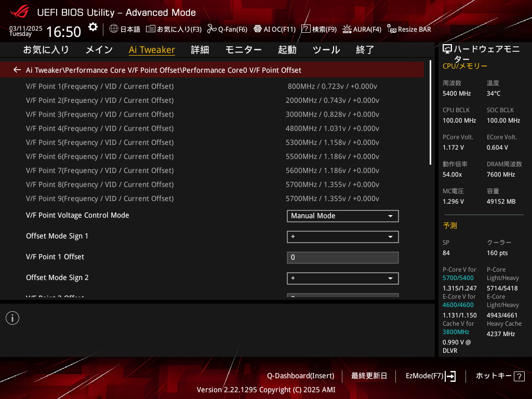This screenshot has height=399, width=532.
Task: Open the 起動 tab
Action: (x=287, y=50)
